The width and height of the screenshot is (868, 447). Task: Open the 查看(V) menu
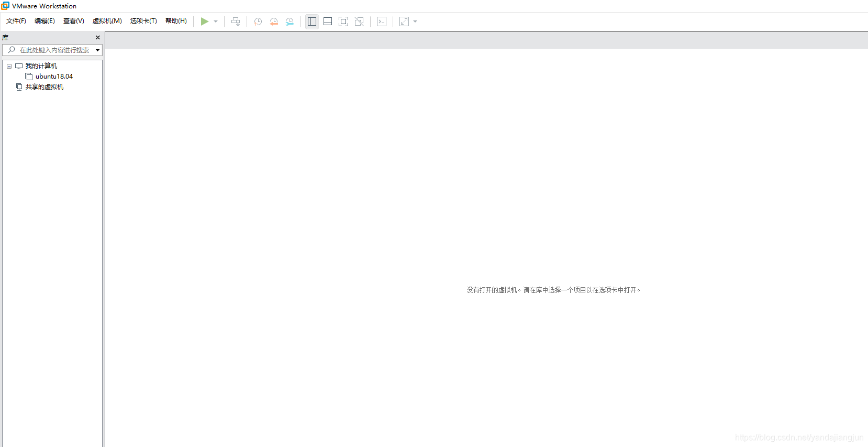[74, 21]
